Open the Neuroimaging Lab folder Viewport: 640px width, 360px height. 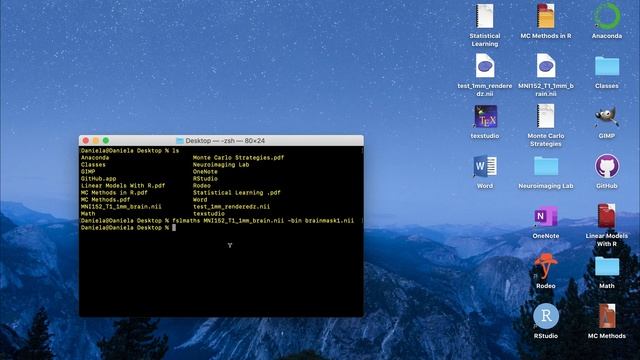point(546,166)
